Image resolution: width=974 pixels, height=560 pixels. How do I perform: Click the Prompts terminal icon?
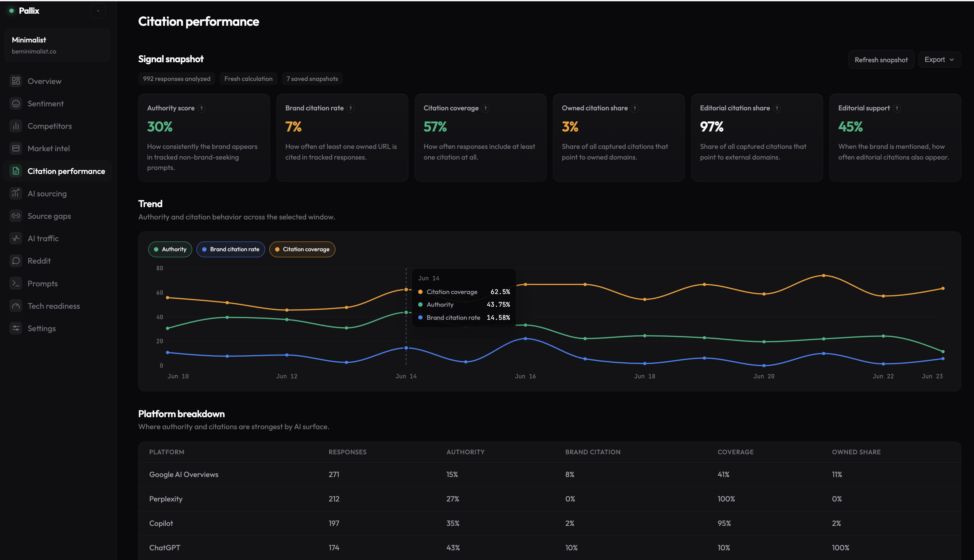16,283
